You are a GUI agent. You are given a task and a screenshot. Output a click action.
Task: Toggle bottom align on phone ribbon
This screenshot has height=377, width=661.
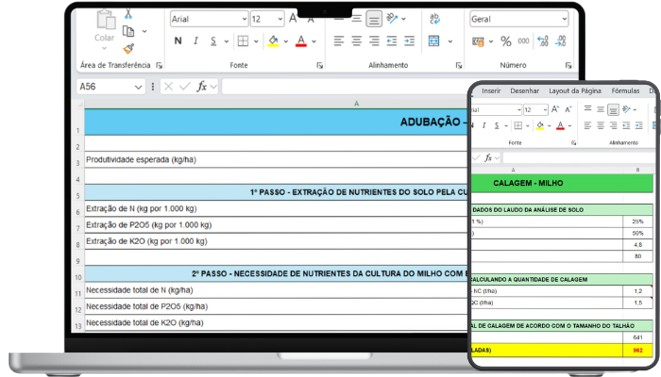tap(613, 110)
